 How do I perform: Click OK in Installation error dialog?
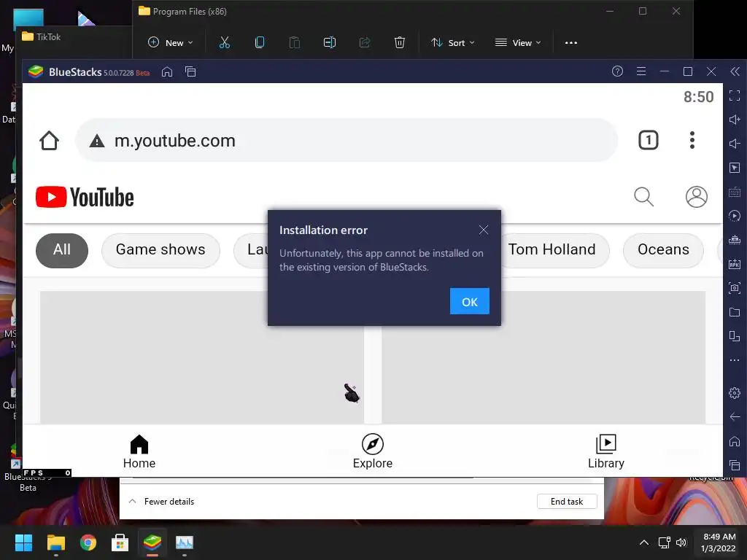tap(469, 301)
